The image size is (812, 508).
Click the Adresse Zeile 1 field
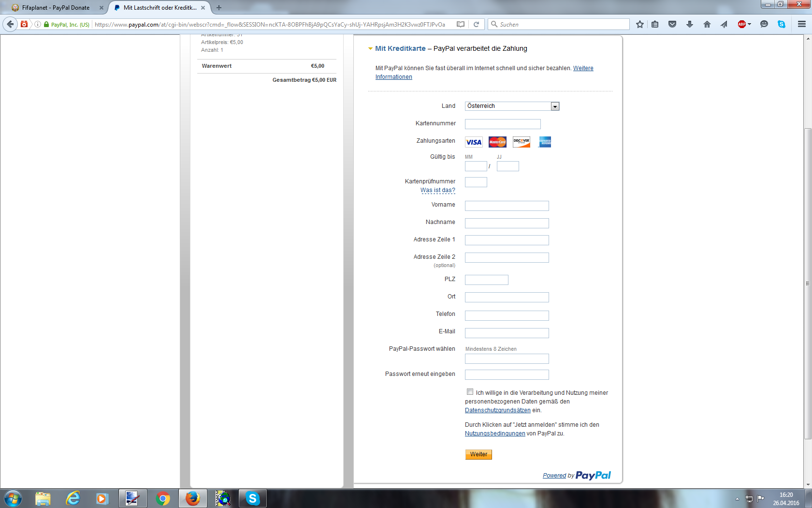click(x=507, y=240)
